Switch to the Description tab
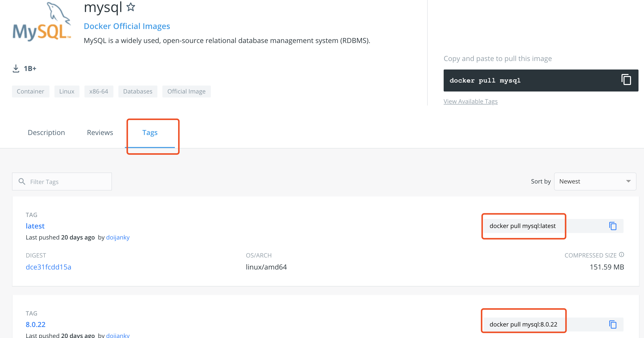The width and height of the screenshot is (644, 338). coord(46,132)
